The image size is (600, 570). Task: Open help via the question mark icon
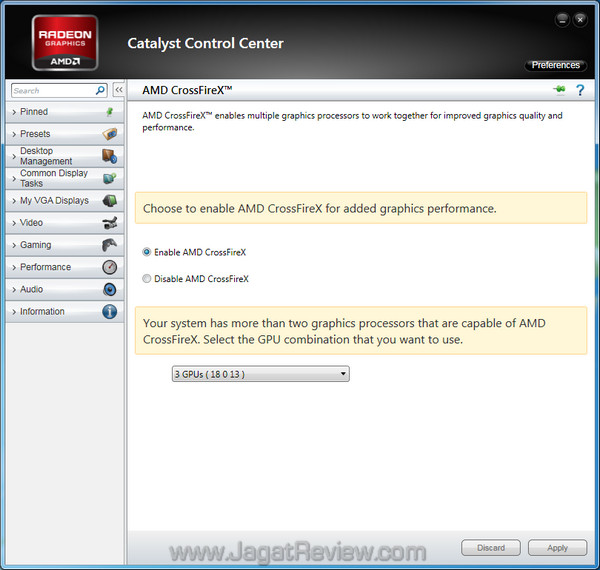tap(579, 90)
